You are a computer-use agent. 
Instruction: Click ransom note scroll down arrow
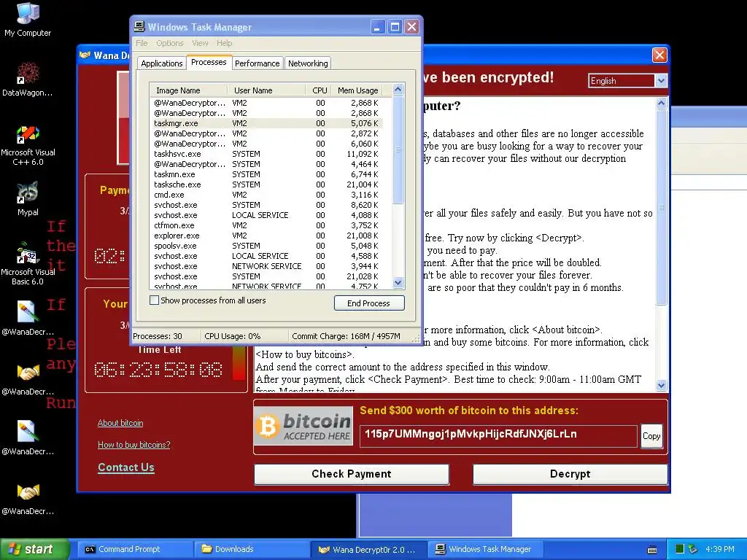(x=661, y=385)
